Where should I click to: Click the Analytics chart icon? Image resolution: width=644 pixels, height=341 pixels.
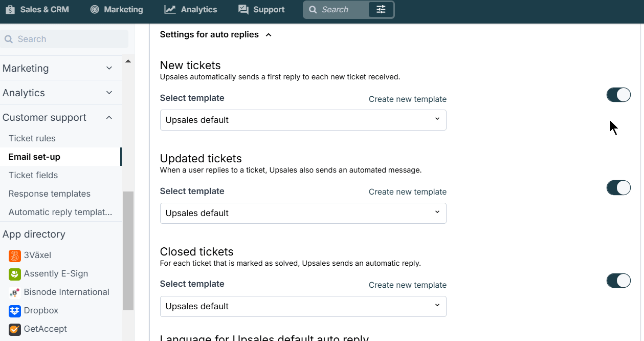(170, 10)
